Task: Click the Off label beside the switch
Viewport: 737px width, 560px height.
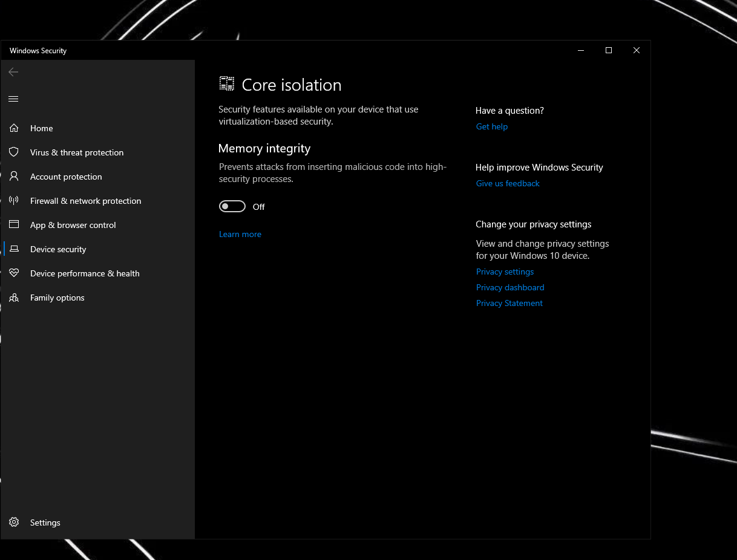Action: 259,207
